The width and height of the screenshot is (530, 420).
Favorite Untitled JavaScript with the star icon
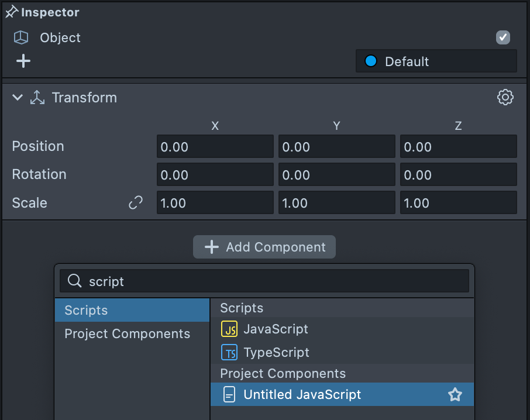point(455,395)
